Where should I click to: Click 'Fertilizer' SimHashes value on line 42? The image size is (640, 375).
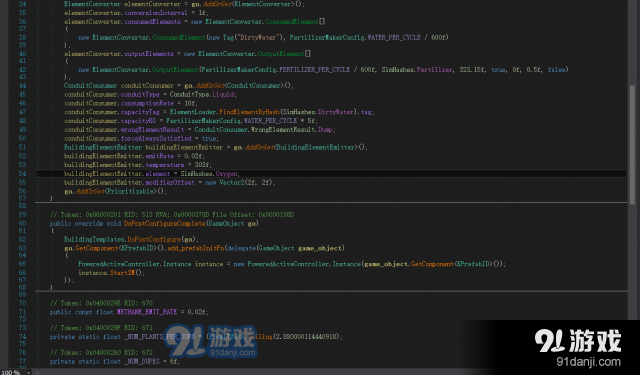click(434, 70)
